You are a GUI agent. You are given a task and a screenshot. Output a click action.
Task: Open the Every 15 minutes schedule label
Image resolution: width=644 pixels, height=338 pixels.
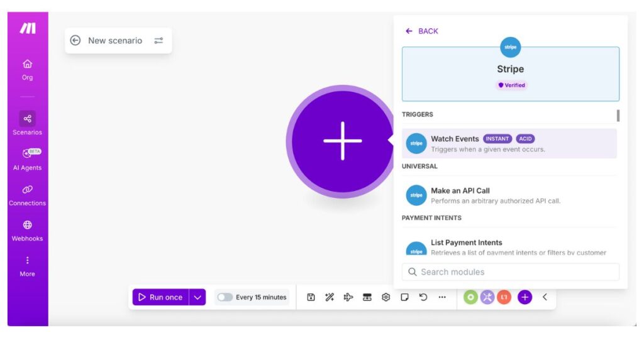point(261,297)
